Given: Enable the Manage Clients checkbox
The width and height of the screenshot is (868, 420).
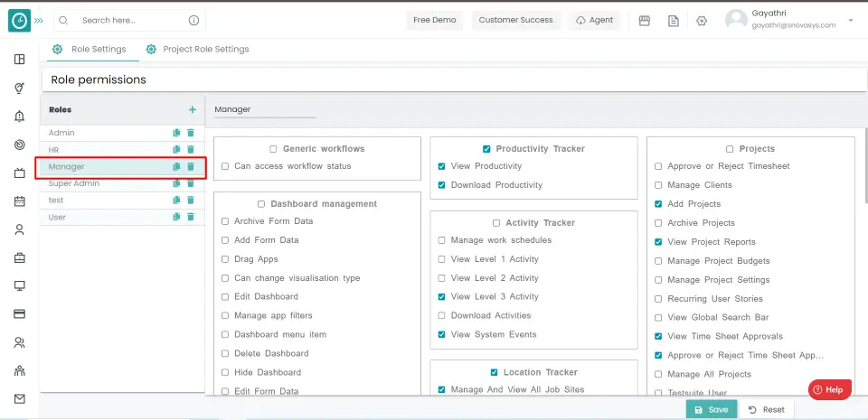Looking at the screenshot, I should coord(658,185).
